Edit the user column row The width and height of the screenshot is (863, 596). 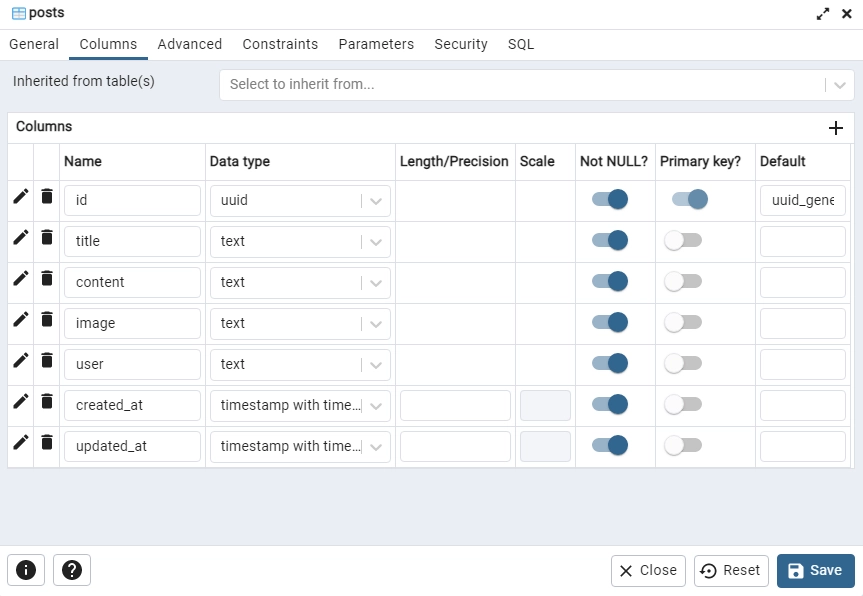coord(21,360)
